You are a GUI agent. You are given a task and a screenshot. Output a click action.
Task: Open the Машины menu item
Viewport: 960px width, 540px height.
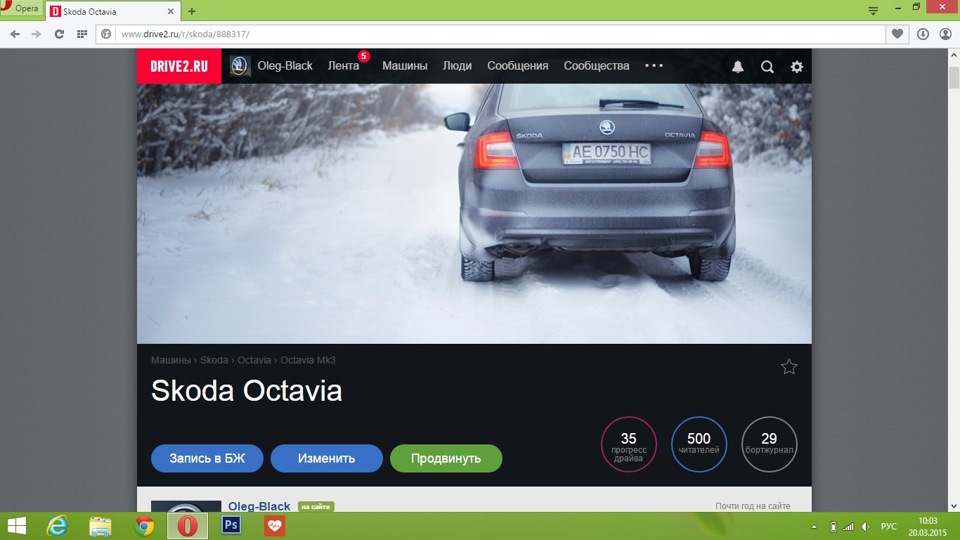point(405,66)
